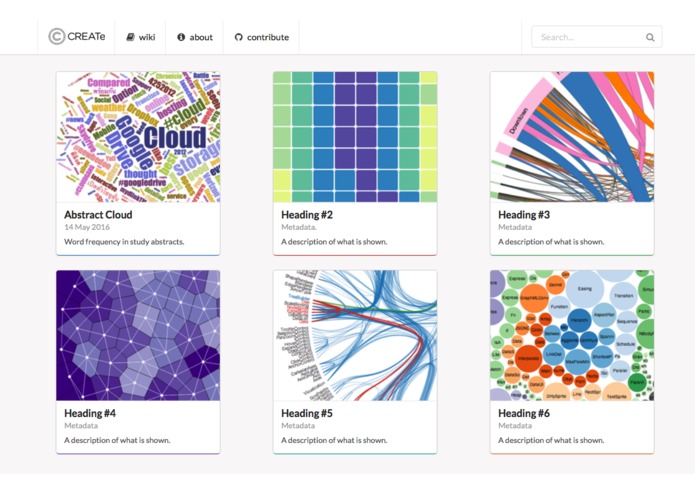Click the description text in Heading #3 card
This screenshot has width=695, height=494.
[x=551, y=242]
